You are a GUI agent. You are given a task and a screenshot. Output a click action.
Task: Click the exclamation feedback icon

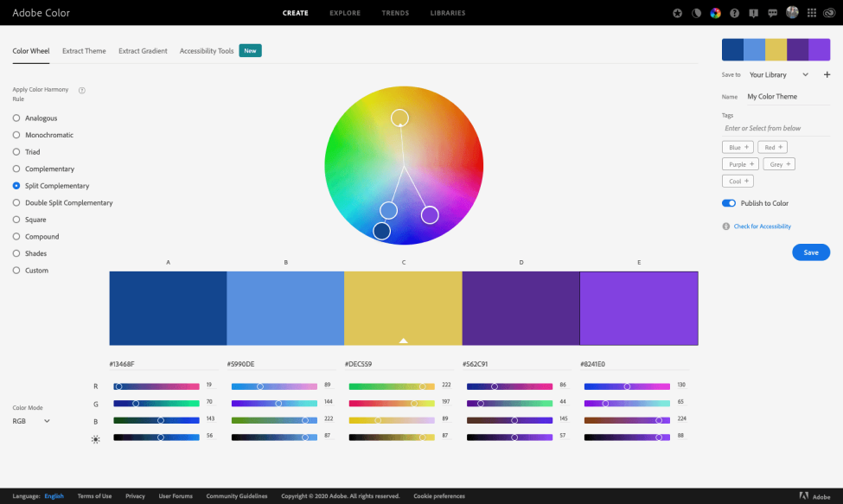pos(754,14)
